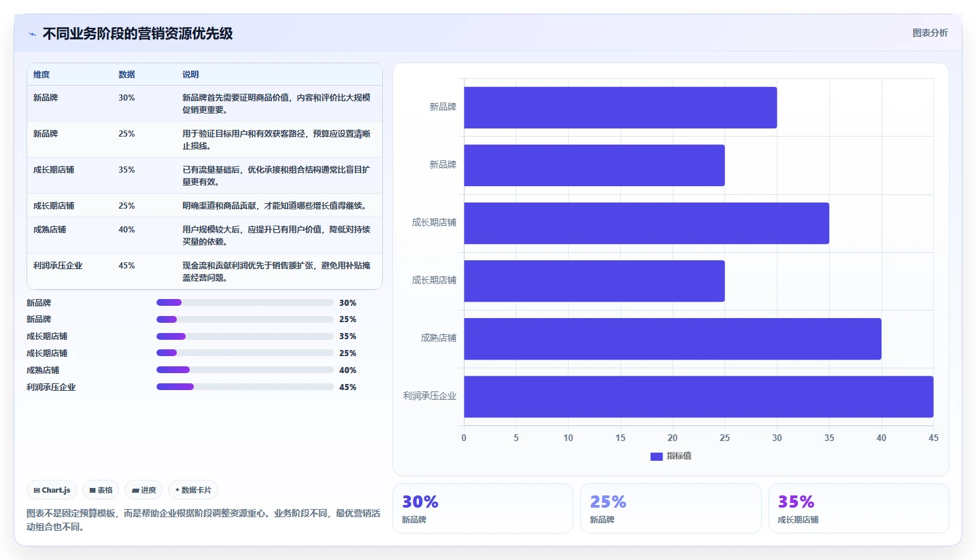Click the 成熟店铺 progress bar showing 40%
The width and height of the screenshot is (976, 560).
245,370
